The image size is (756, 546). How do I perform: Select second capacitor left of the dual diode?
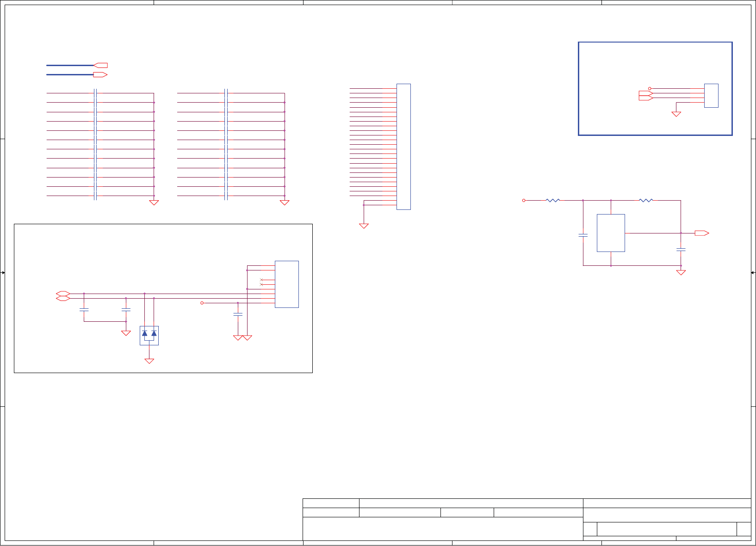pos(126,310)
